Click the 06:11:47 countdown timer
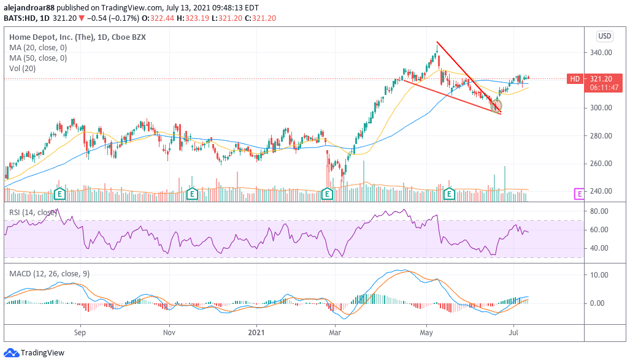 tap(604, 88)
